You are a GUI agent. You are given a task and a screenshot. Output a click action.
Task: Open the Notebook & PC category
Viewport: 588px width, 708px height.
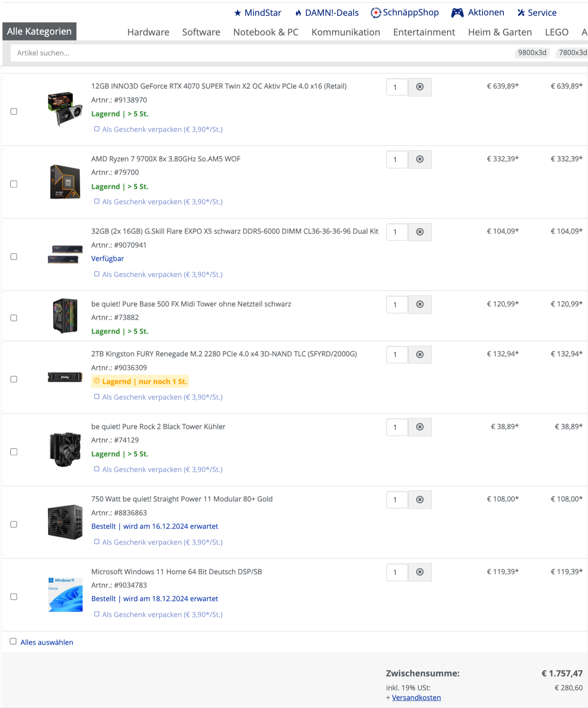coord(266,32)
